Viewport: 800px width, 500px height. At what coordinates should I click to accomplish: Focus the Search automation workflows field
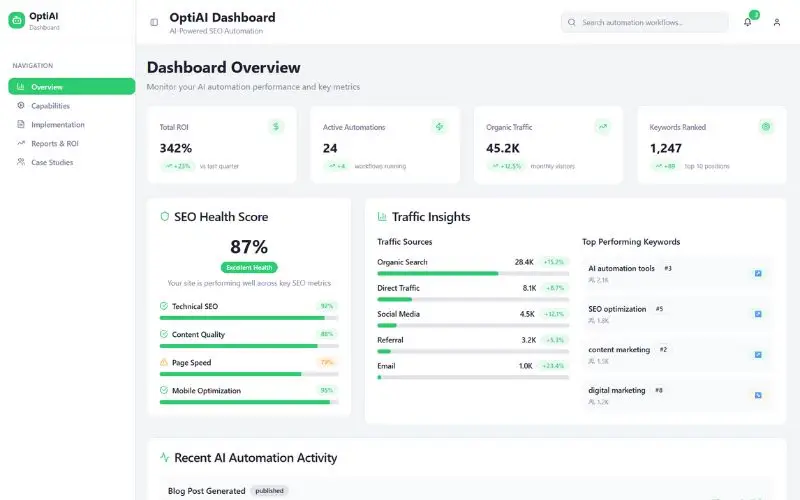(645, 22)
